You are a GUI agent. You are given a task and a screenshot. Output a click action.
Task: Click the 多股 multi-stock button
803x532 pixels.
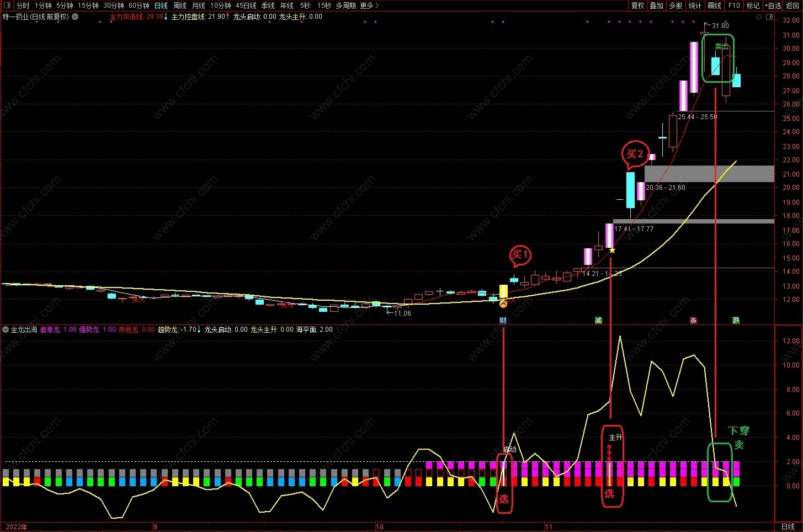coord(676,6)
